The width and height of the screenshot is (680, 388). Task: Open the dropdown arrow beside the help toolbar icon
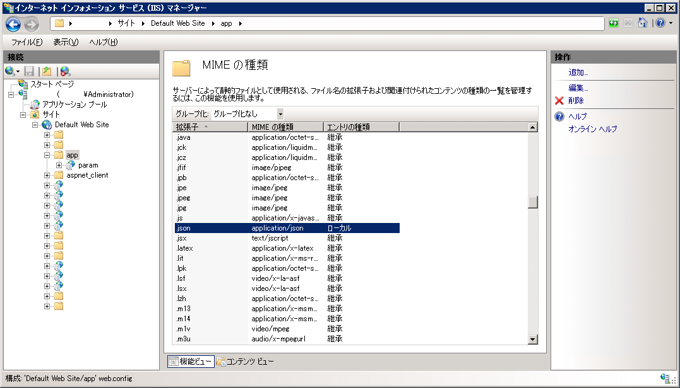[671, 23]
